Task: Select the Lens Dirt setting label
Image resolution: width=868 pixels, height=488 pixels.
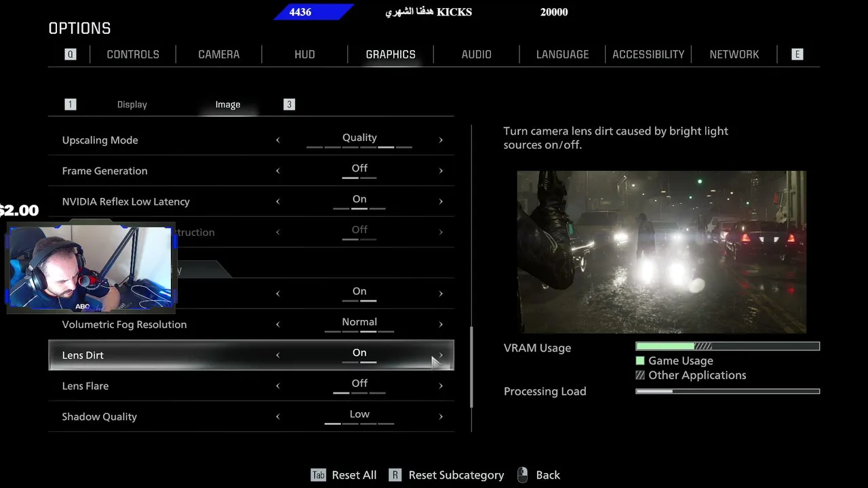Action: tap(83, 355)
